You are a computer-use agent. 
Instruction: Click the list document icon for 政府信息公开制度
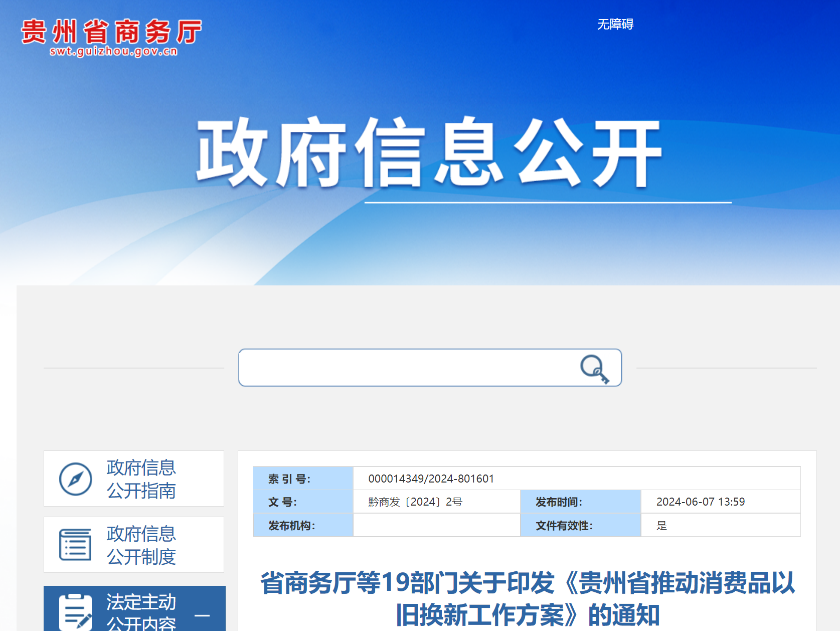click(75, 545)
